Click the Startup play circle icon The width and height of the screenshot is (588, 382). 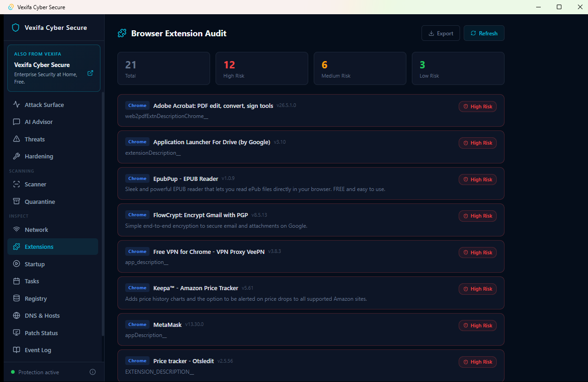click(x=17, y=264)
